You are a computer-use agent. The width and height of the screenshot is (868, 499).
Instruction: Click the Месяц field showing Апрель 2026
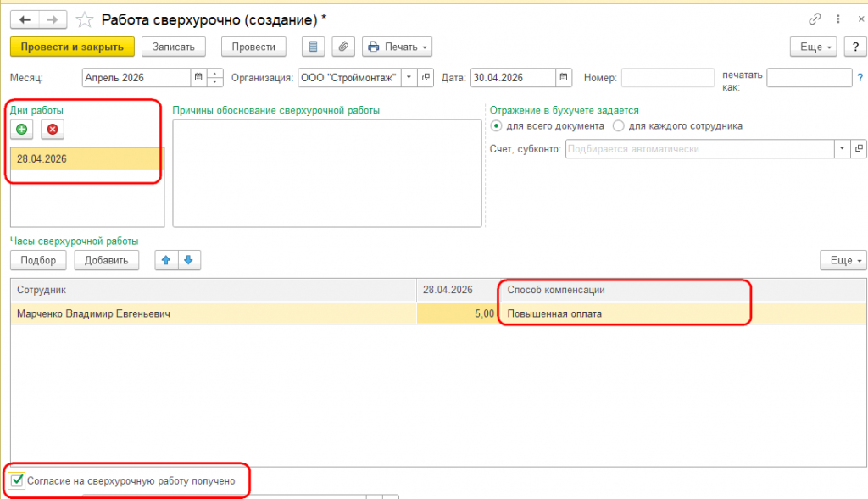coord(136,77)
